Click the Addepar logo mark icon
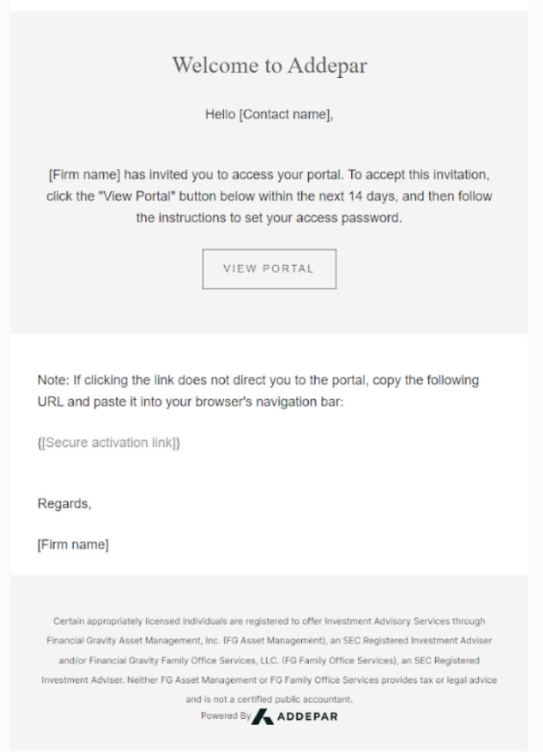The image size is (543, 756). [263, 717]
